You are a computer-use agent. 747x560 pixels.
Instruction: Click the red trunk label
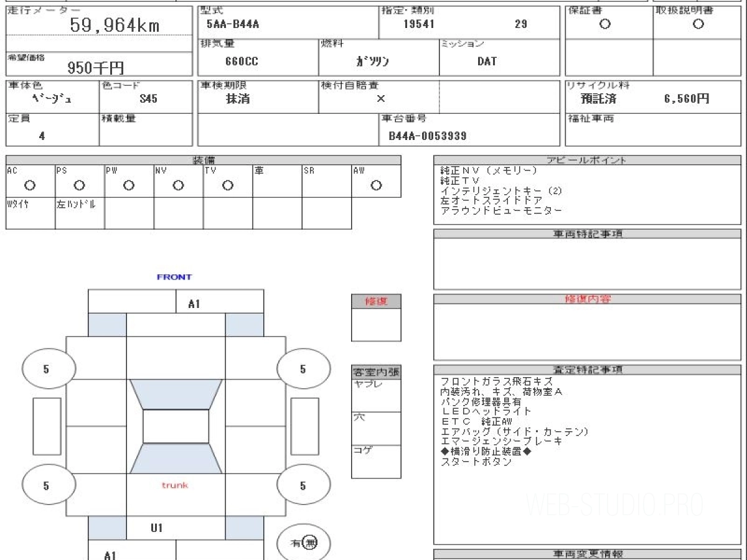(x=175, y=485)
